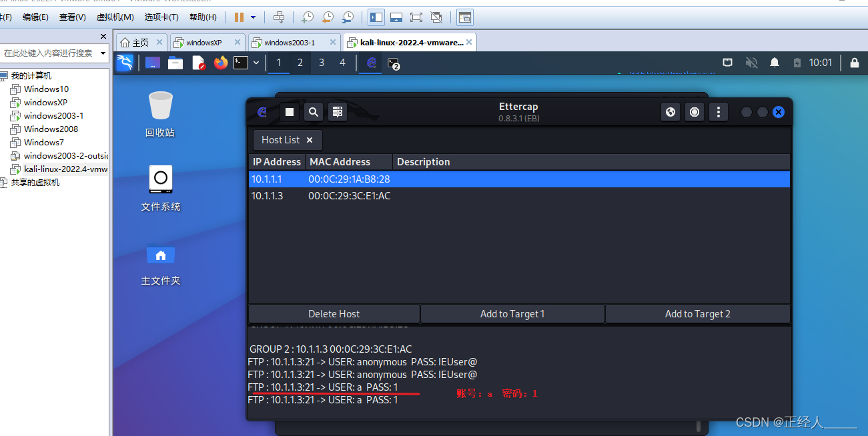Sort by MAC Address column header
This screenshot has width=868, height=436.
point(348,162)
